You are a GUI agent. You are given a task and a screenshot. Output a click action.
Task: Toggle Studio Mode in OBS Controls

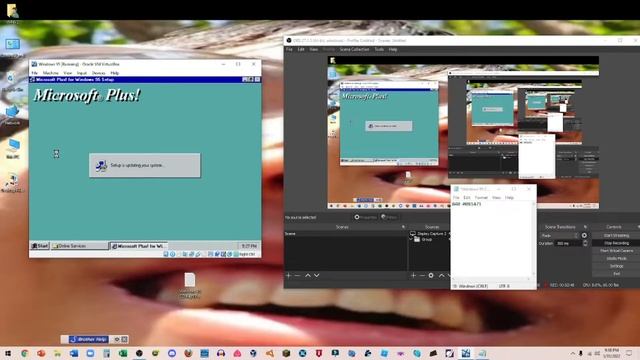coord(616,259)
